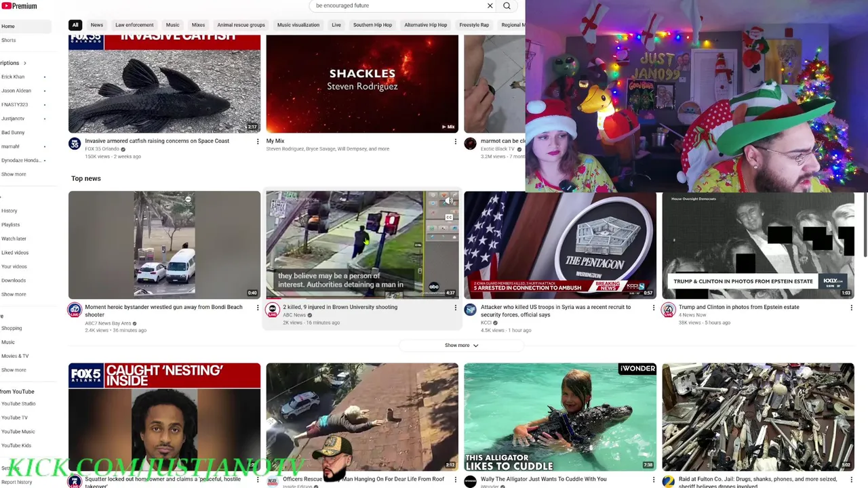
Task: Open ABC News live channel avatar
Action: tap(273, 310)
